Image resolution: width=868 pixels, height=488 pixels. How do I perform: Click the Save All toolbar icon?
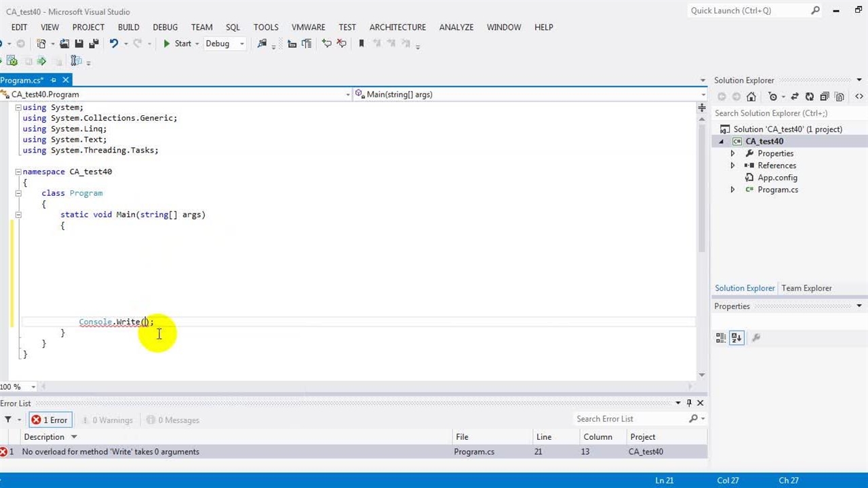pos(94,43)
